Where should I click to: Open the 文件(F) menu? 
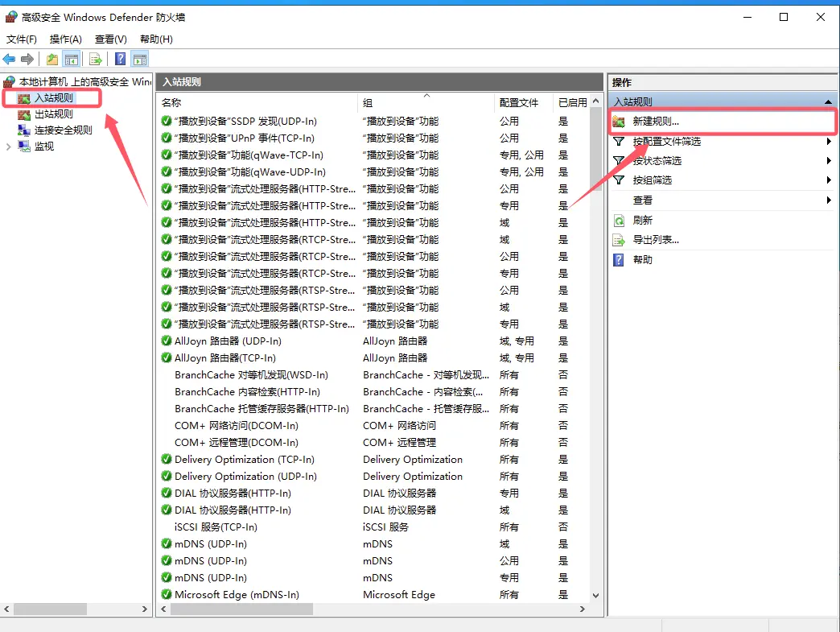22,39
